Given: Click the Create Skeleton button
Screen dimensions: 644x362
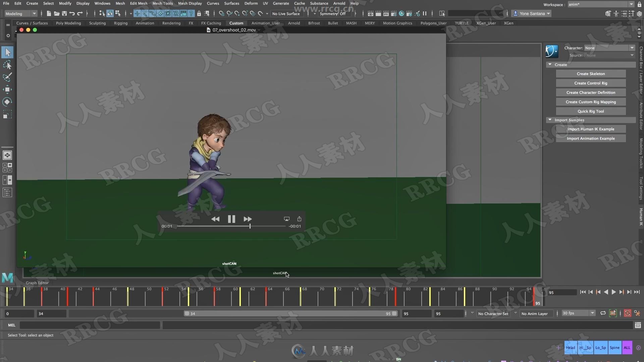Looking at the screenshot, I should pos(590,73).
